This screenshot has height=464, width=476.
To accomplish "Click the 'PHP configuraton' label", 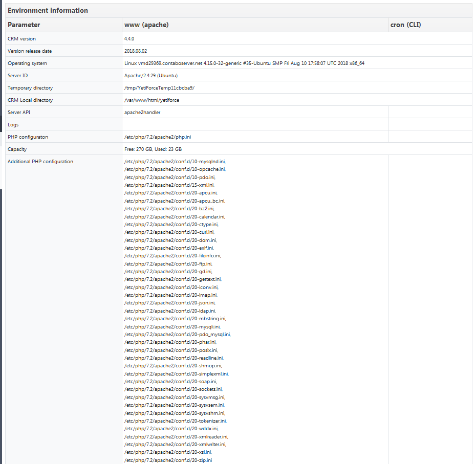I will point(28,137).
